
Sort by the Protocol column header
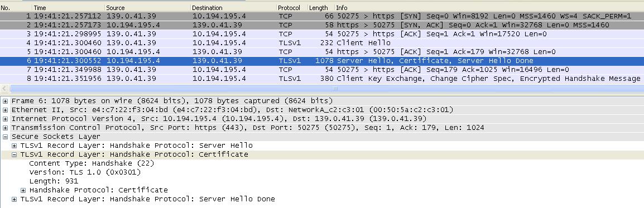point(291,8)
